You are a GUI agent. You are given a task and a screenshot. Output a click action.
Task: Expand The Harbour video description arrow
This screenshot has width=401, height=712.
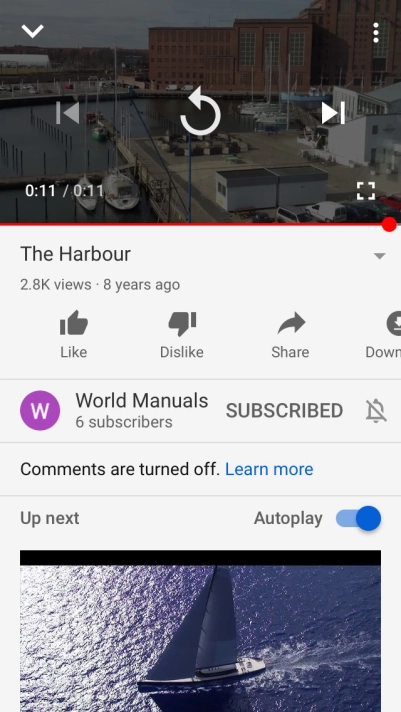click(x=380, y=256)
